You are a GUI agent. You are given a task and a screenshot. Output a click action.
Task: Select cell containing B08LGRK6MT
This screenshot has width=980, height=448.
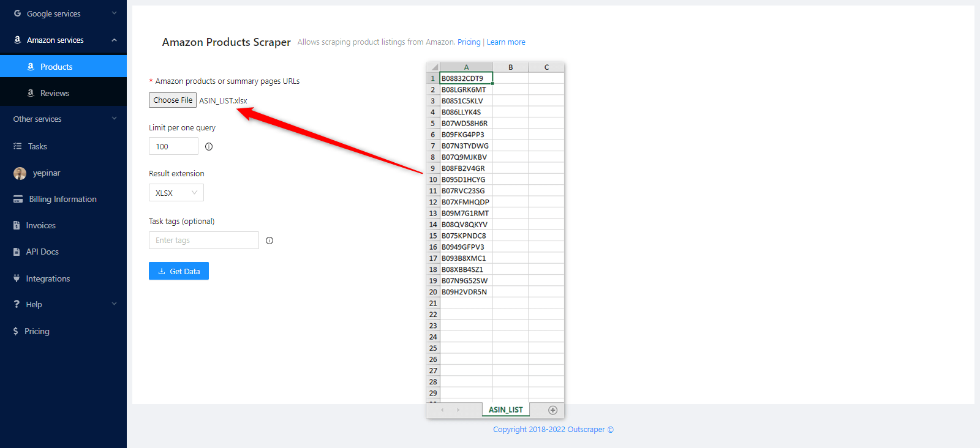[466, 89]
